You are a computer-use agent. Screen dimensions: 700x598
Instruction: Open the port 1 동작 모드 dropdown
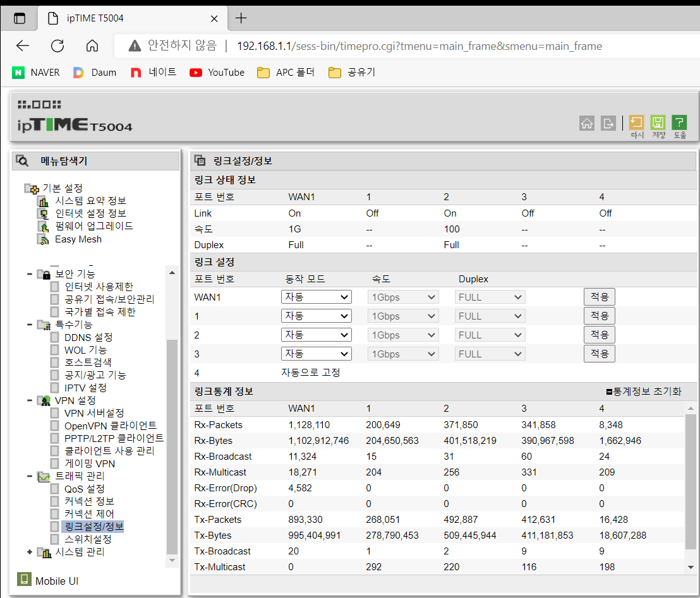[x=316, y=316]
